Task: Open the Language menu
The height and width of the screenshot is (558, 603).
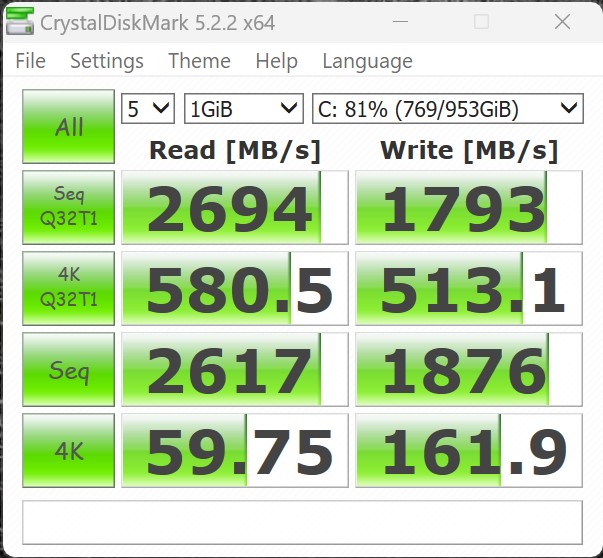Action: click(367, 62)
